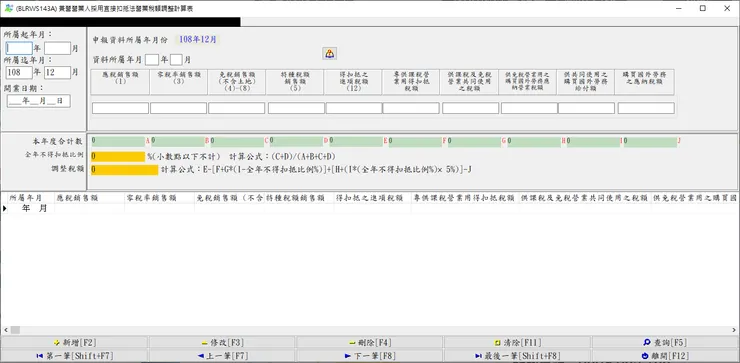
Task: Click the 108年12月 reporting period text
Action: click(197, 40)
